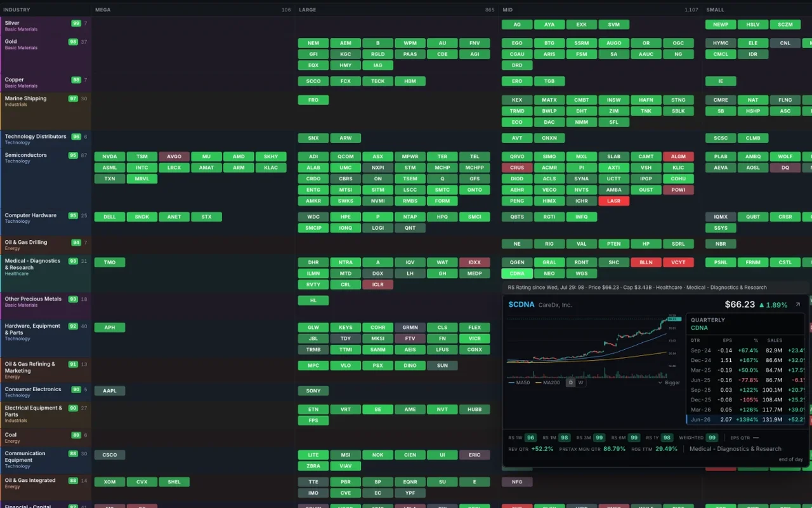The width and height of the screenshot is (812, 508).
Task: Click the Silver industry label
Action: point(12,23)
